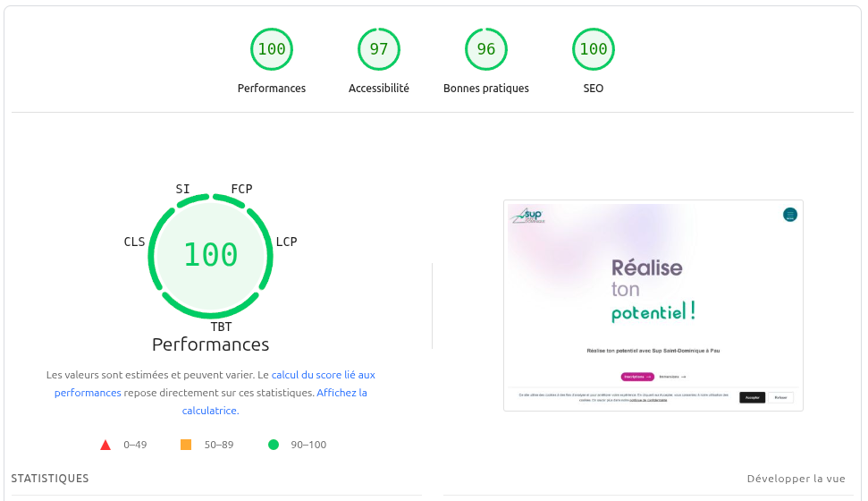Select the CLS metric label on gauge

tap(134, 242)
